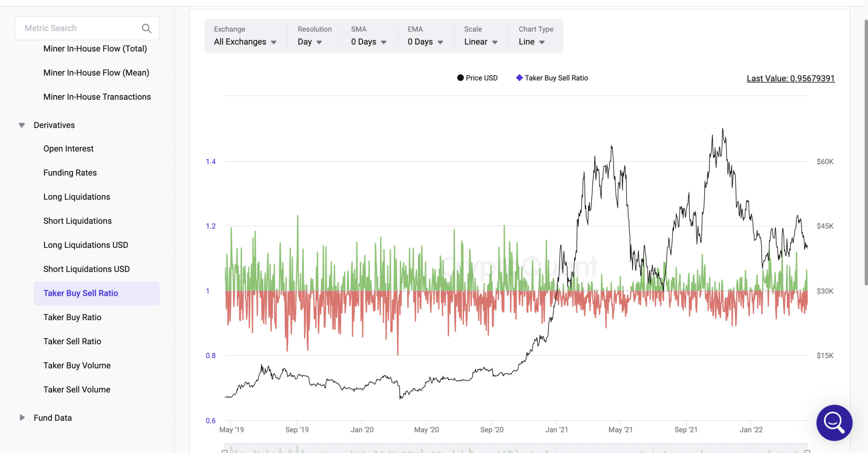Click the 0.8 left axis label
Viewport: 868px width, 453px height.
pos(211,355)
